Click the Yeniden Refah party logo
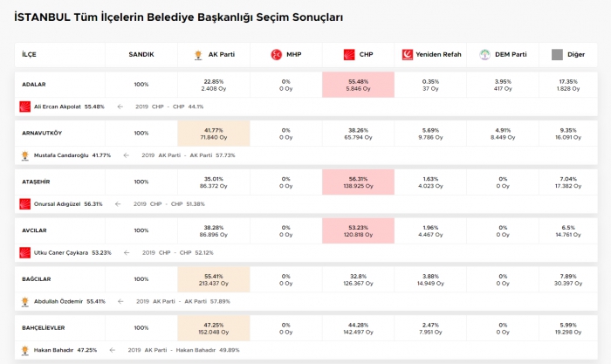 pyautogui.click(x=407, y=54)
